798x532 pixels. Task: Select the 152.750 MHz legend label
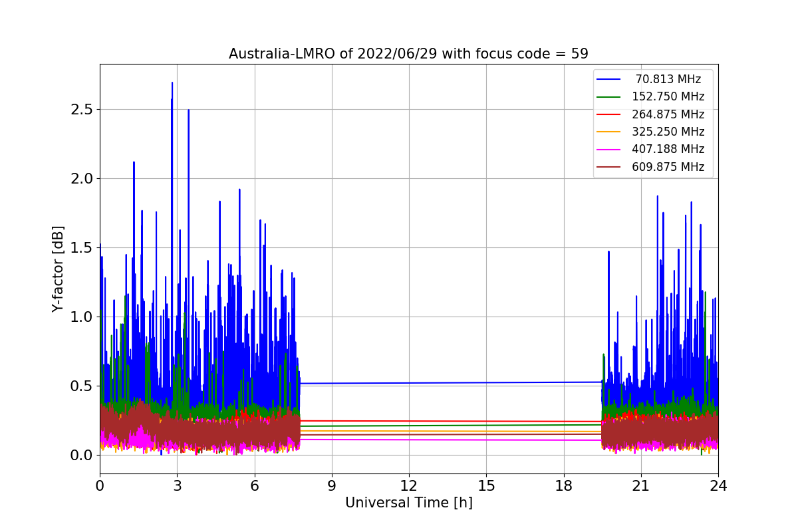[x=668, y=96]
